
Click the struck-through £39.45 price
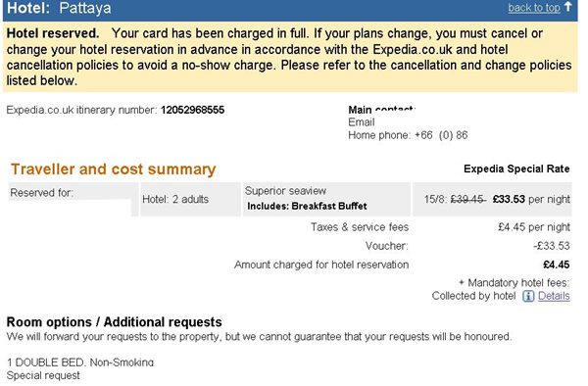(468, 199)
